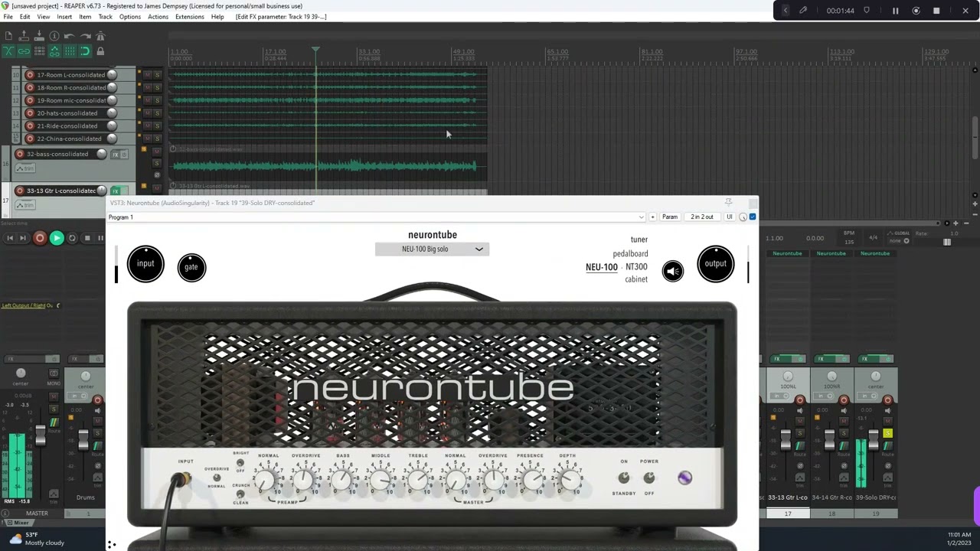Screen dimensions: 980x551
Task: Open the Program 1 preset dropdown
Action: click(377, 217)
